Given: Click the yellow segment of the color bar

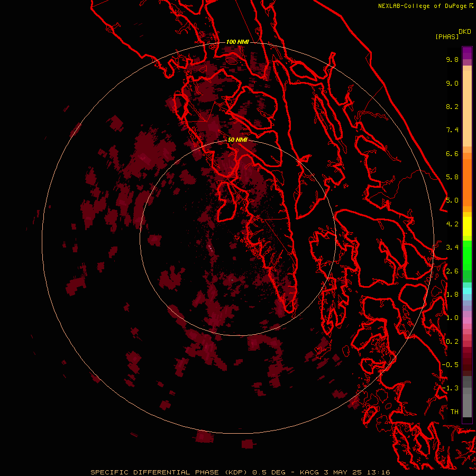Looking at the screenshot, I should pos(467,226).
